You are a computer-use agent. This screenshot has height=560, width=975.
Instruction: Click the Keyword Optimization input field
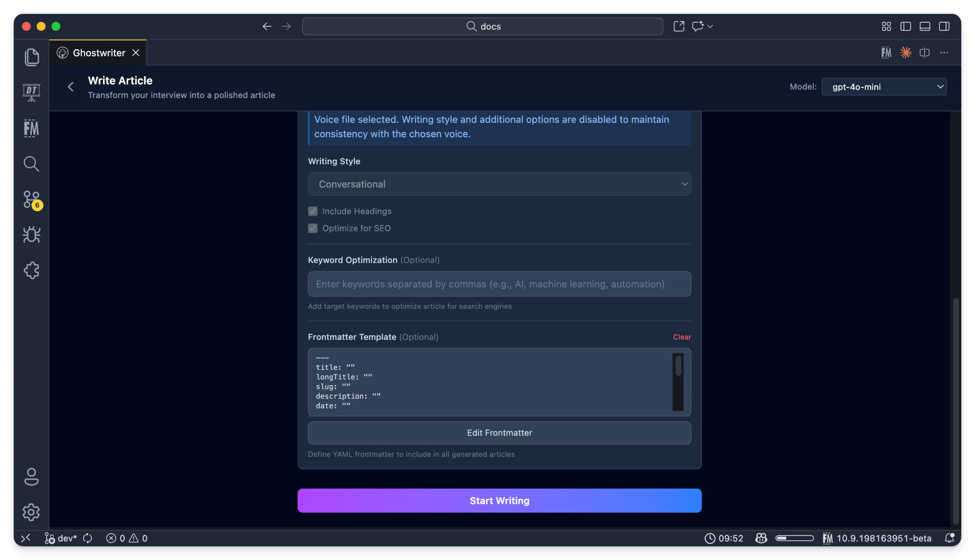[499, 284]
